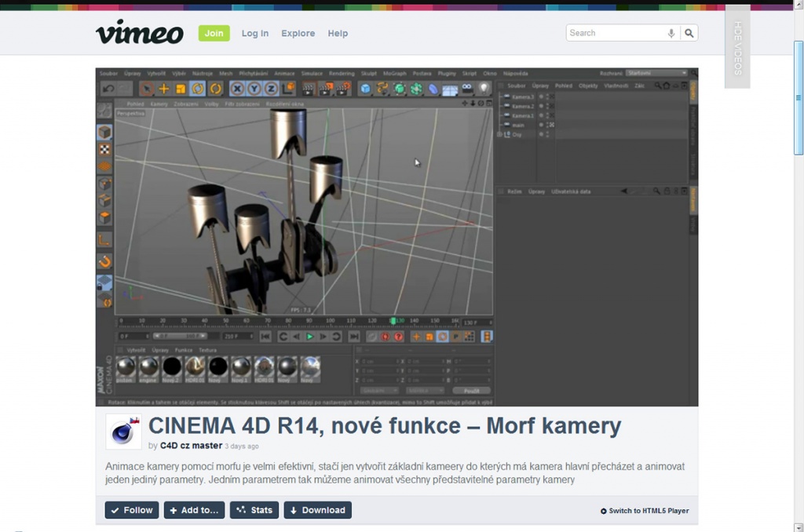Click the blue deformer capsule icon
The height and width of the screenshot is (532, 804).
(x=433, y=89)
